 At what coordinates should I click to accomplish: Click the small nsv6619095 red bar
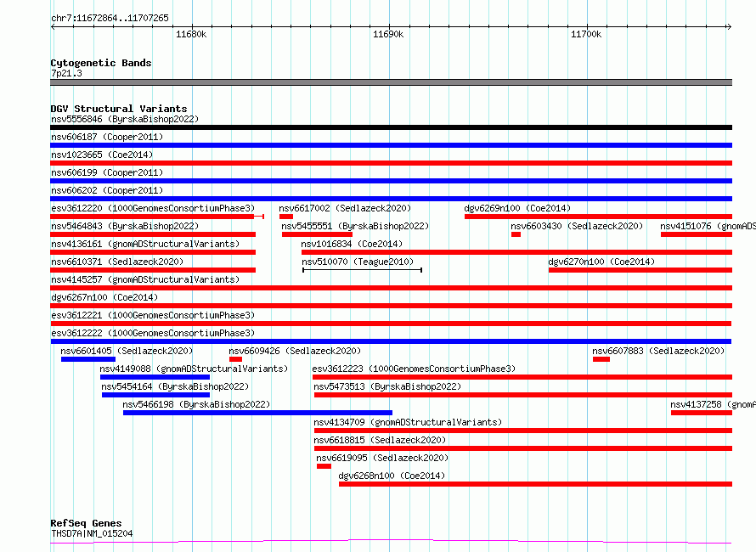click(x=324, y=466)
